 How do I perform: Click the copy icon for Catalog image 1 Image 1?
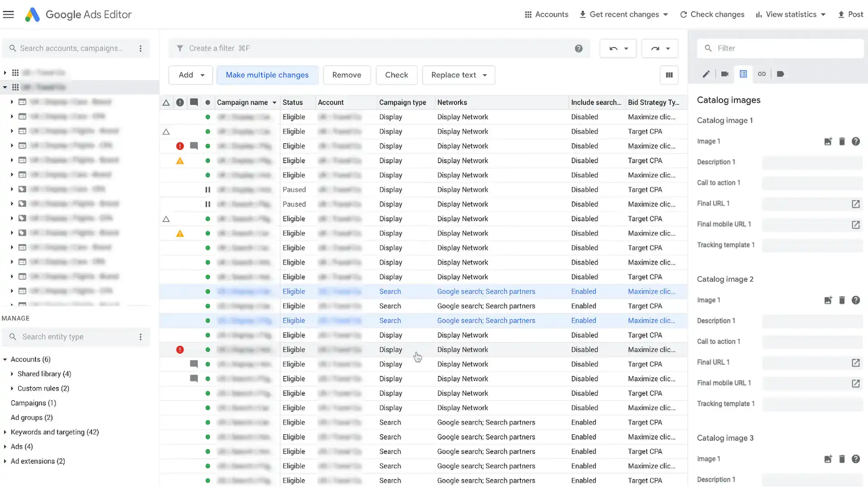827,141
